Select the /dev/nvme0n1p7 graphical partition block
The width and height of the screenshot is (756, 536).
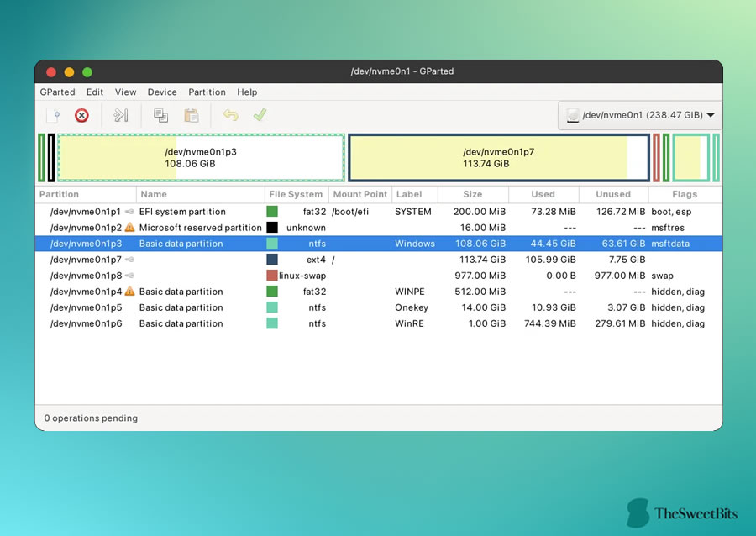(x=499, y=158)
